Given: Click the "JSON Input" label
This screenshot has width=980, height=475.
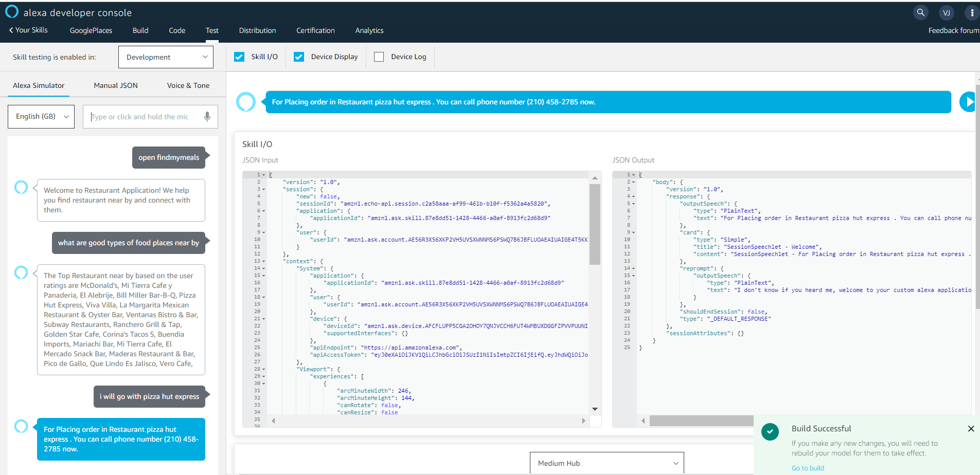Looking at the screenshot, I should tap(260, 160).
